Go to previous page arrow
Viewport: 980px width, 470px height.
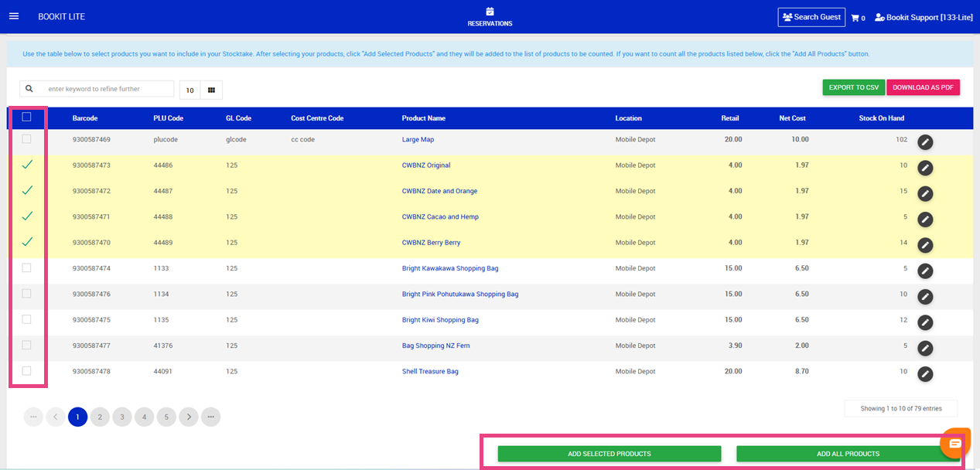click(x=55, y=417)
